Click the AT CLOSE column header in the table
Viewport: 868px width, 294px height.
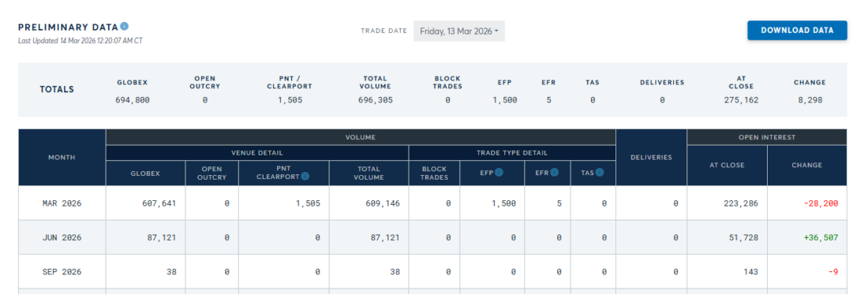pos(727,166)
